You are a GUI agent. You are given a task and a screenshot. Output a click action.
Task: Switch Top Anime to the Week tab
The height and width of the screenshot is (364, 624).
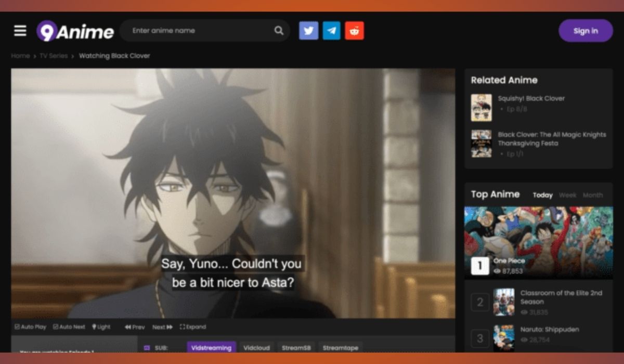567,195
